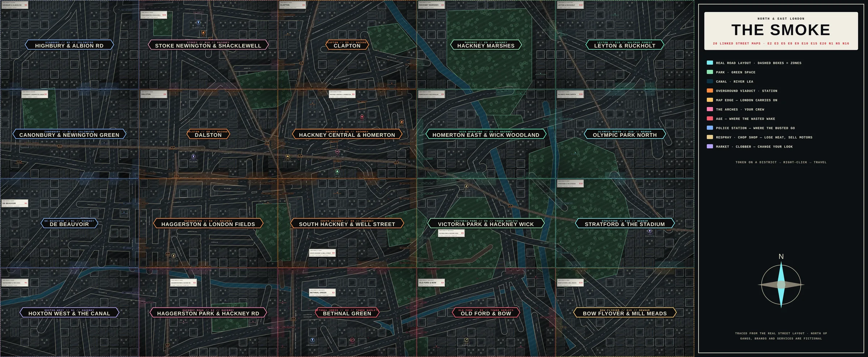Open the Bow Flyover & Mill Meads banner
Viewport: 868px width, 357px height.
coord(625,313)
